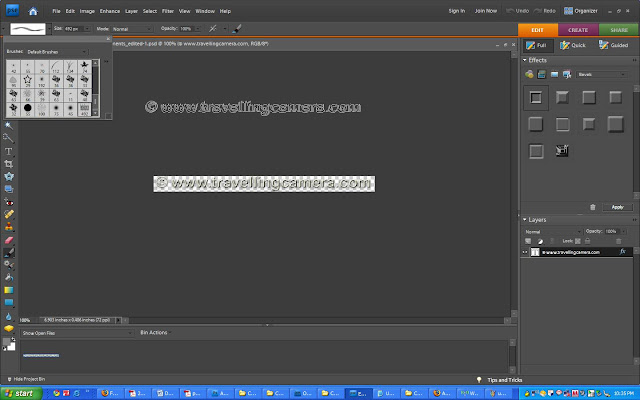
Task: Open the Layer menu
Action: (x=131, y=11)
